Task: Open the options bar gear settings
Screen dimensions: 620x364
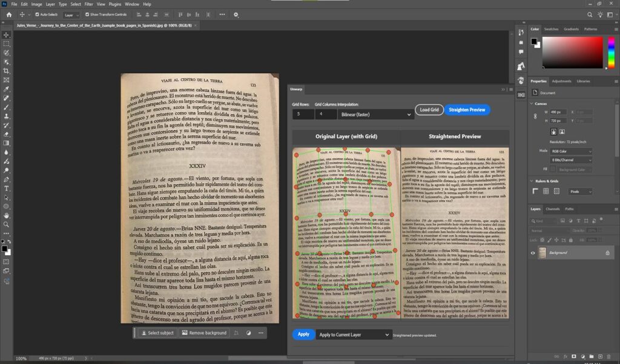Action: [x=236, y=15]
